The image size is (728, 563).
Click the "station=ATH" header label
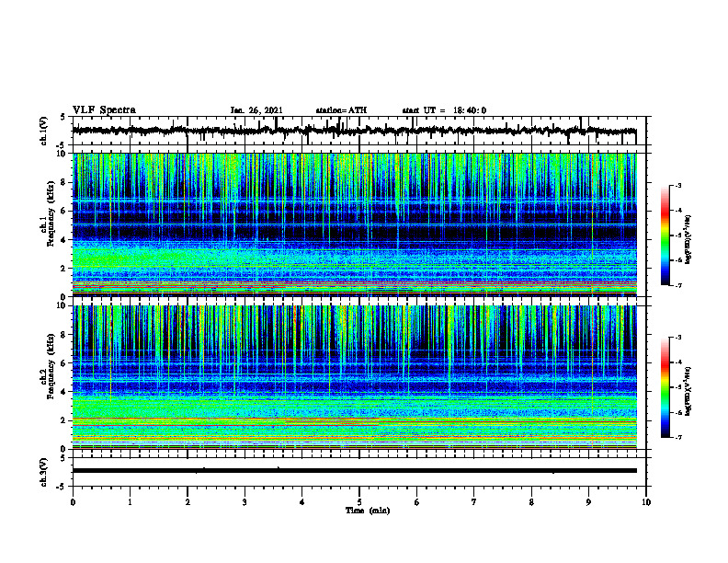(x=341, y=110)
